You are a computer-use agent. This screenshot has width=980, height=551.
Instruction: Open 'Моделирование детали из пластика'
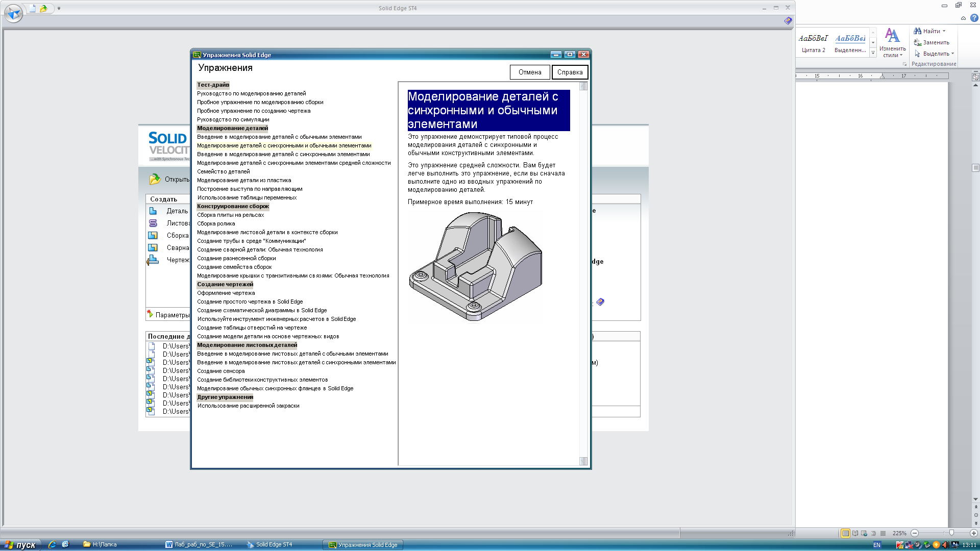[244, 180]
